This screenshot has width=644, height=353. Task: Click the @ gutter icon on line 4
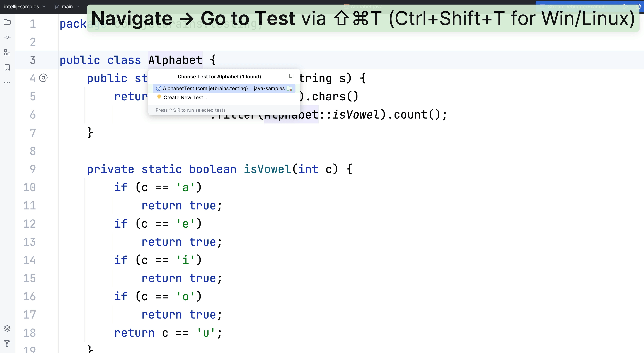coord(43,78)
